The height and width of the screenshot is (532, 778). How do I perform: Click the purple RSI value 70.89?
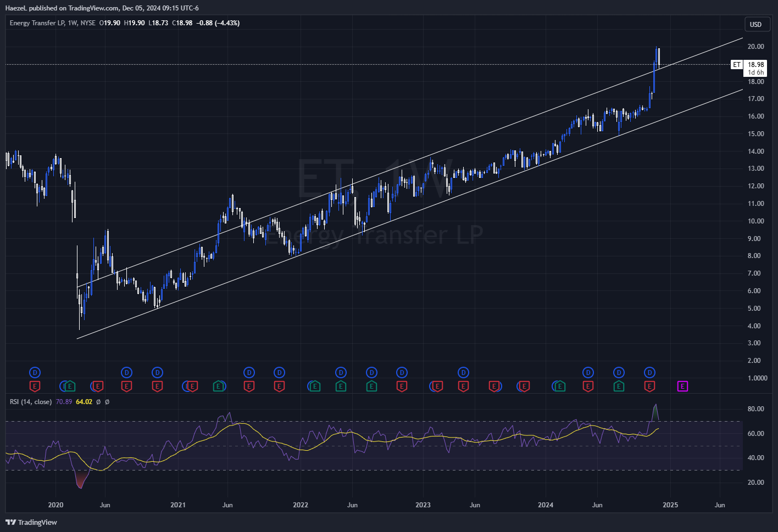pos(64,402)
